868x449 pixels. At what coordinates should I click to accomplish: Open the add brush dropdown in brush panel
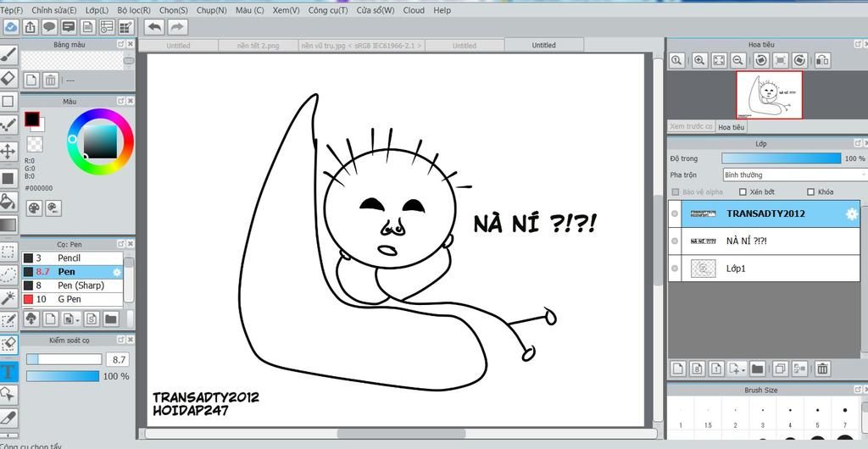pos(77,320)
